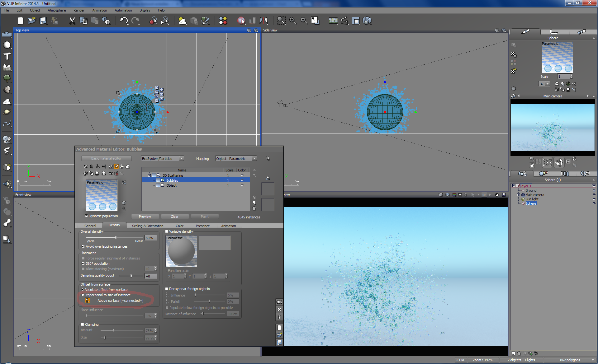Image resolution: width=598 pixels, height=364 pixels.
Task: Click the Zoom in magnifier icon
Action: tap(292, 21)
